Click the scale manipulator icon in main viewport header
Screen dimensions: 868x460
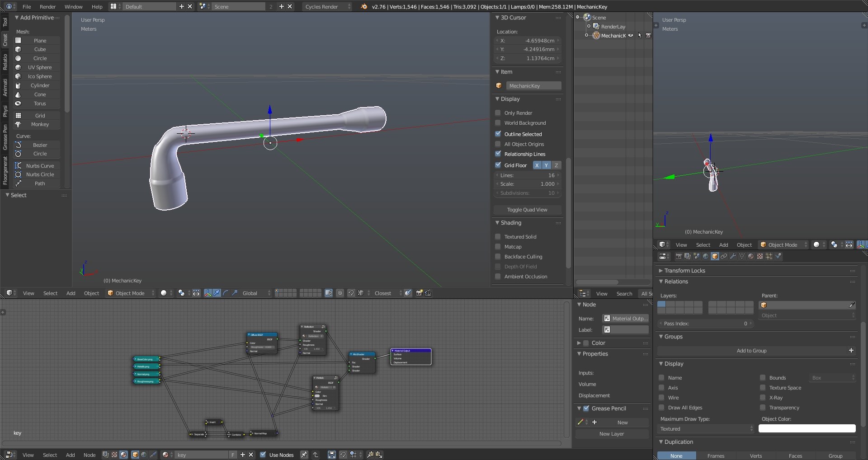pos(235,293)
